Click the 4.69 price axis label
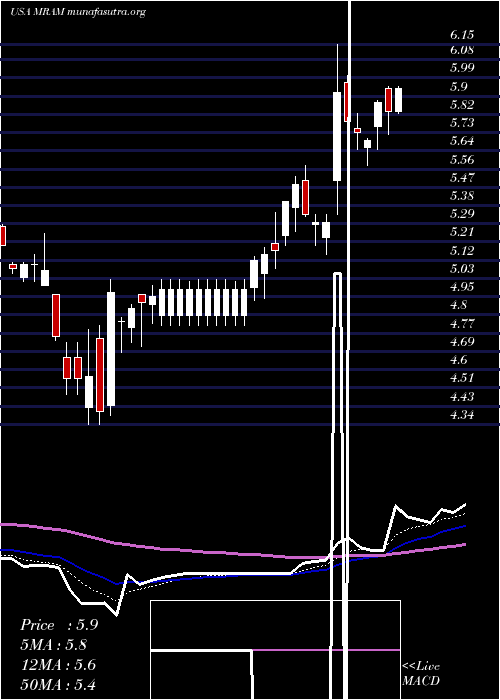The width and height of the screenshot is (500, 700). pos(462,342)
